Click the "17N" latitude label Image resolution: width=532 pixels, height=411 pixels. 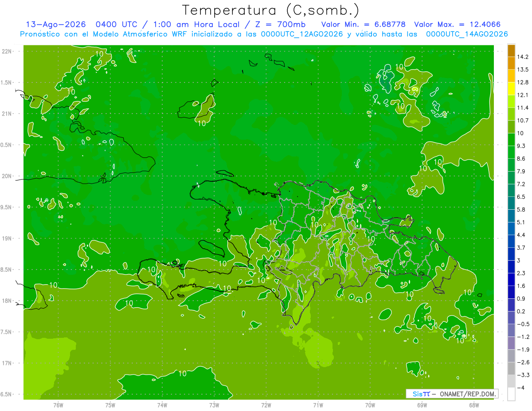7,363
